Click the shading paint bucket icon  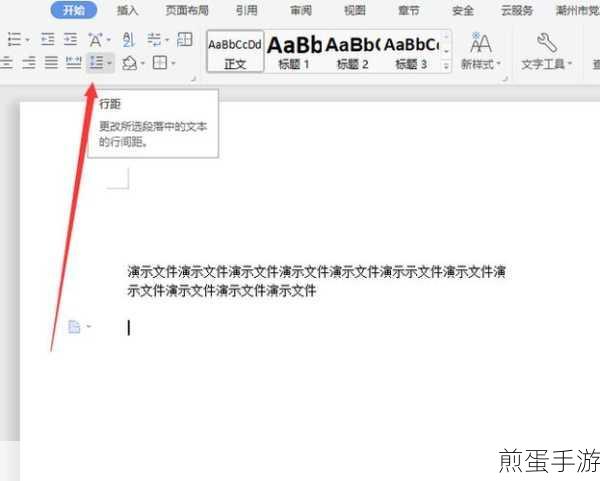tap(130, 63)
